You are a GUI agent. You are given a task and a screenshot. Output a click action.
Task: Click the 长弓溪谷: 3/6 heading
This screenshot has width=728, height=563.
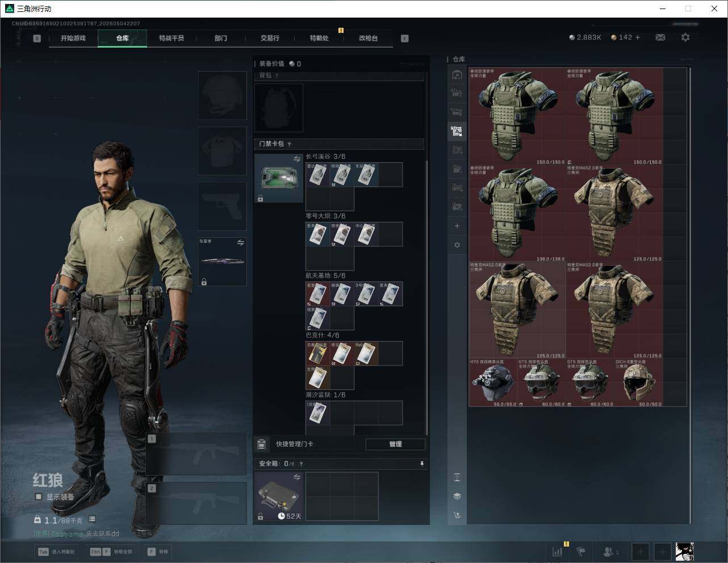325,157
